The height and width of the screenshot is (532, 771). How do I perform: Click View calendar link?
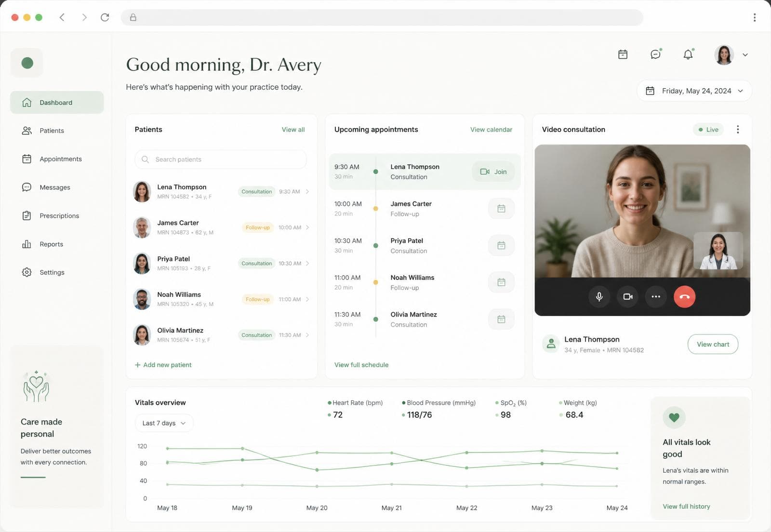491,130
